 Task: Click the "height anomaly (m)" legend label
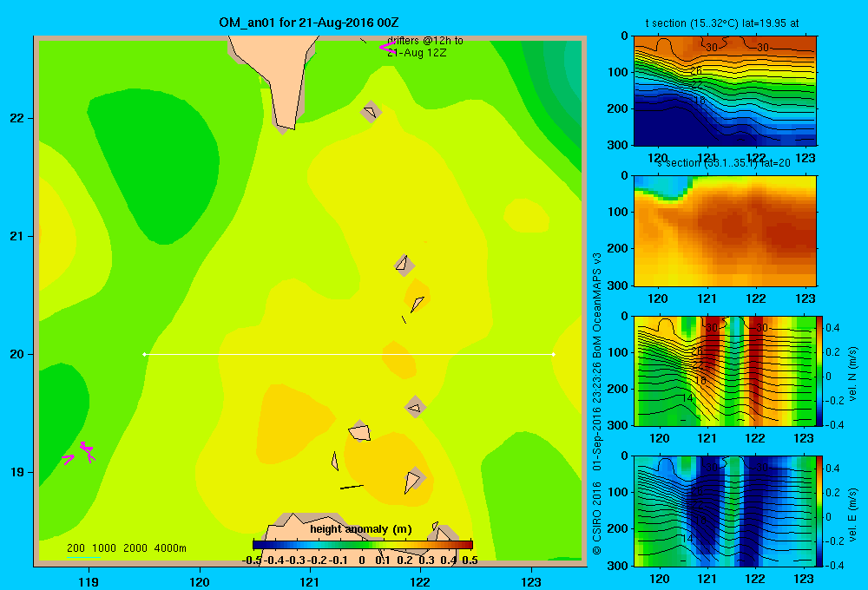(x=361, y=529)
